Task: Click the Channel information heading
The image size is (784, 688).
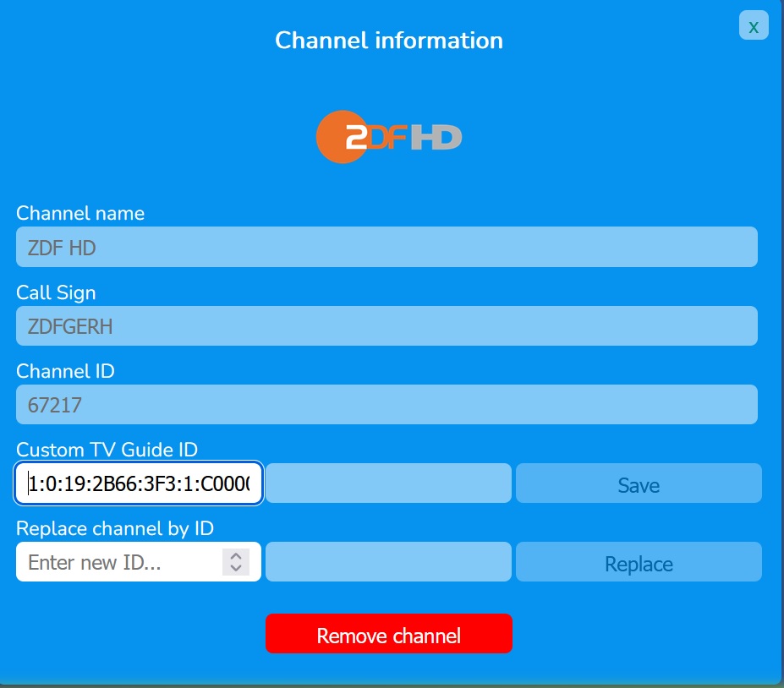Action: pyautogui.click(x=389, y=41)
